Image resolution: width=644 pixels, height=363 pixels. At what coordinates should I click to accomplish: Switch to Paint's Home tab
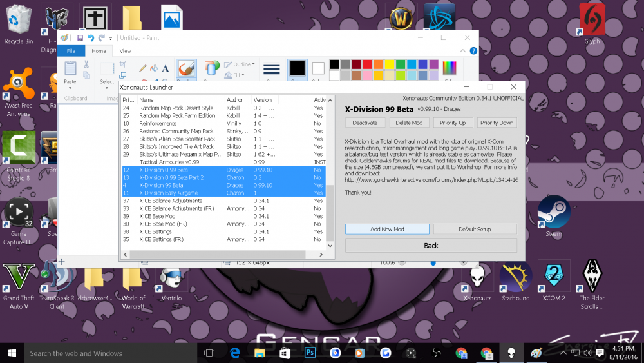[x=99, y=51]
